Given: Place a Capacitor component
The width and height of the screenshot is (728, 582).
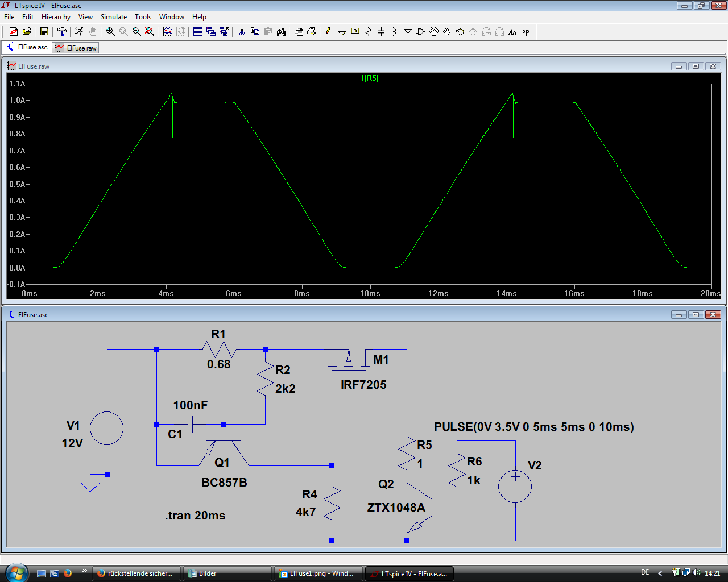Looking at the screenshot, I should [382, 32].
